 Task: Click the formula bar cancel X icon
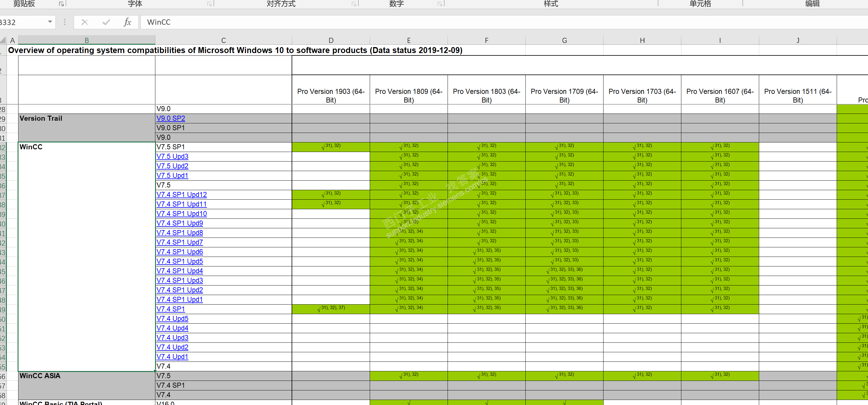point(85,22)
